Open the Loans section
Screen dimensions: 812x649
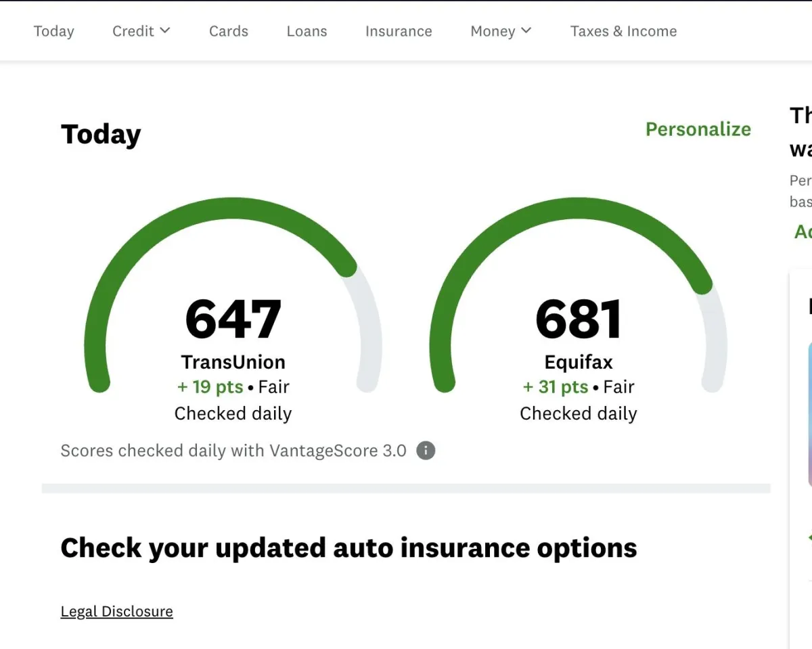click(307, 31)
